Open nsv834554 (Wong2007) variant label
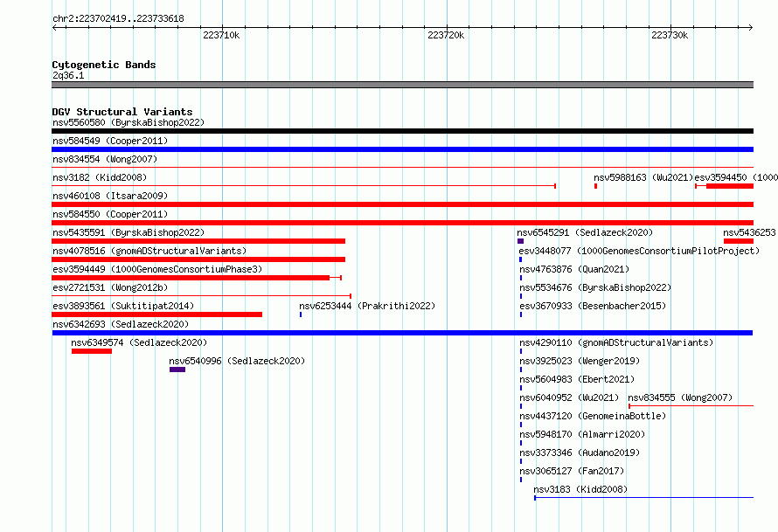Image resolution: width=778 pixels, height=532 pixels. pos(105,159)
